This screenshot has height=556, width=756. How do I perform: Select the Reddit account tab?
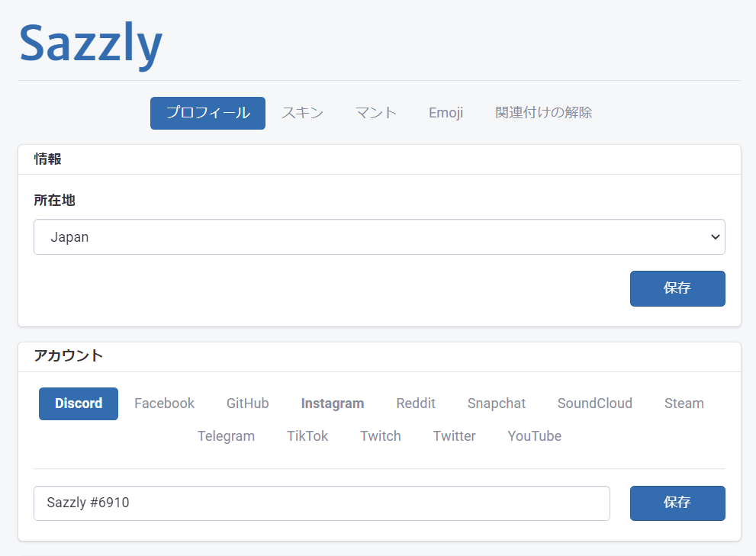pos(416,403)
